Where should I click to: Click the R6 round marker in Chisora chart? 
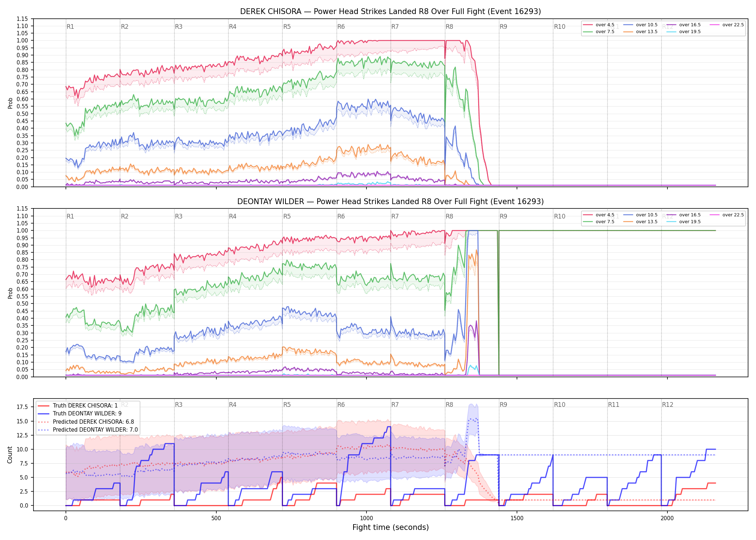coord(341,27)
